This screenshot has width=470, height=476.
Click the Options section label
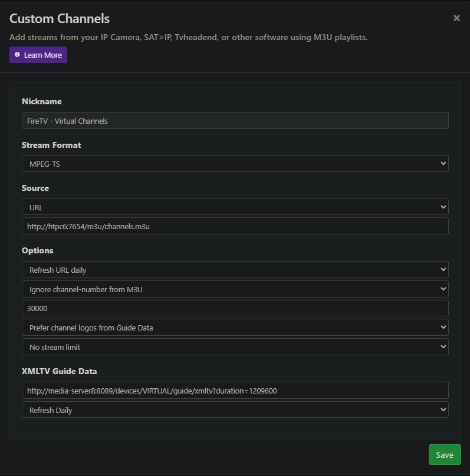tap(38, 250)
